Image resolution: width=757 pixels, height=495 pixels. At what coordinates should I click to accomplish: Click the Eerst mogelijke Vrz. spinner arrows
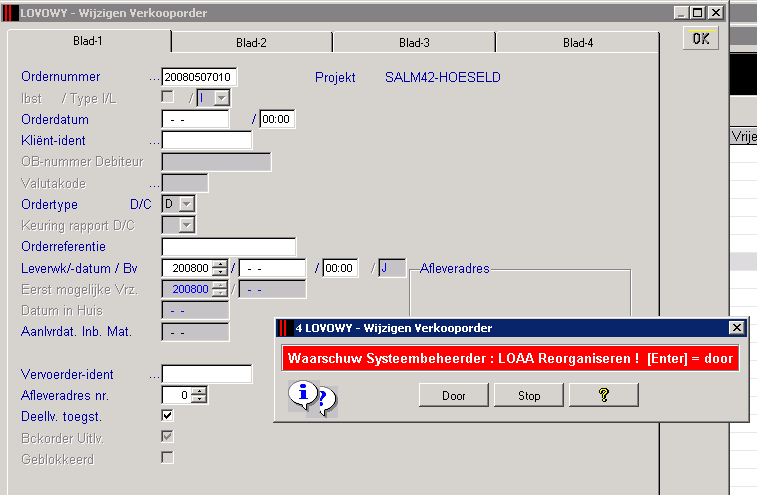click(220, 289)
